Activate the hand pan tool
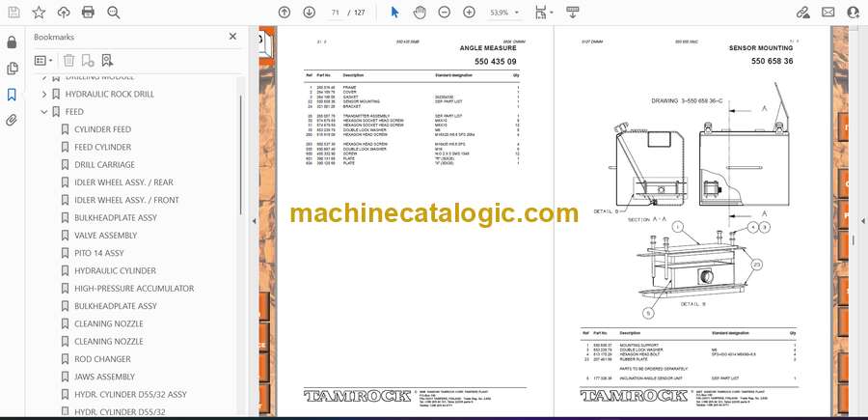Image resolution: width=868 pixels, height=420 pixels. pyautogui.click(x=420, y=13)
